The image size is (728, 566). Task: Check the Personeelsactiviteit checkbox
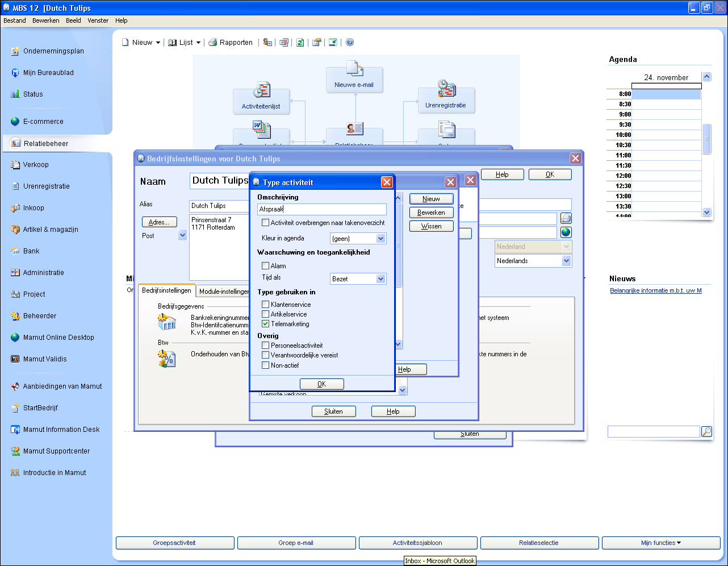click(265, 345)
